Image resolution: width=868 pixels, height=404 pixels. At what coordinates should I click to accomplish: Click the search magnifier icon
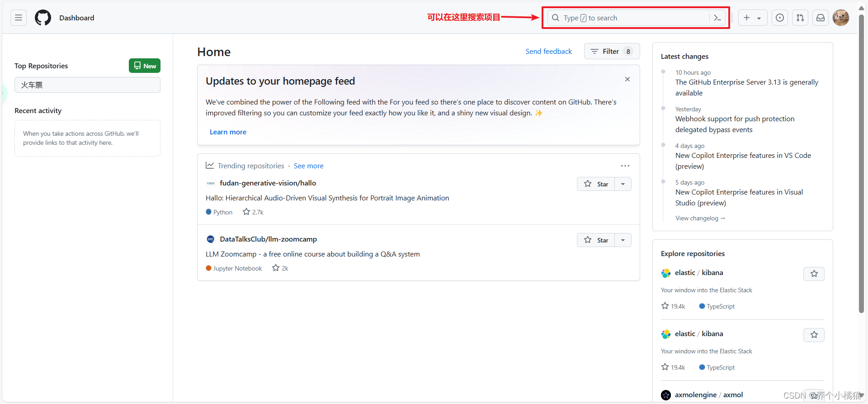[x=556, y=18]
